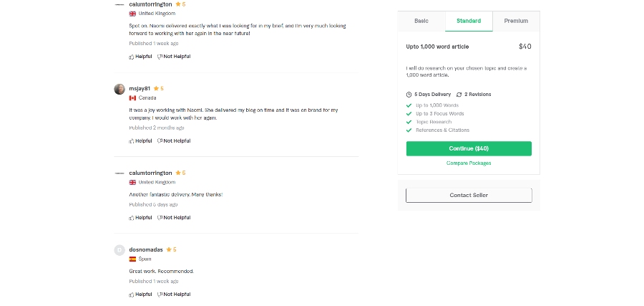The width and height of the screenshot is (644, 306).
Task: Switch to the Basic package tab
Action: coord(421,21)
